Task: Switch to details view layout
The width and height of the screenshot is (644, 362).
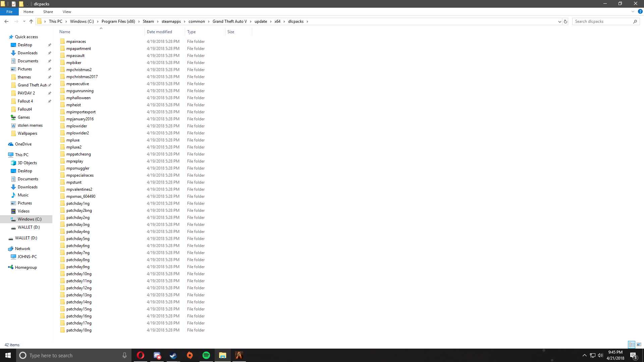Action: 632,345
